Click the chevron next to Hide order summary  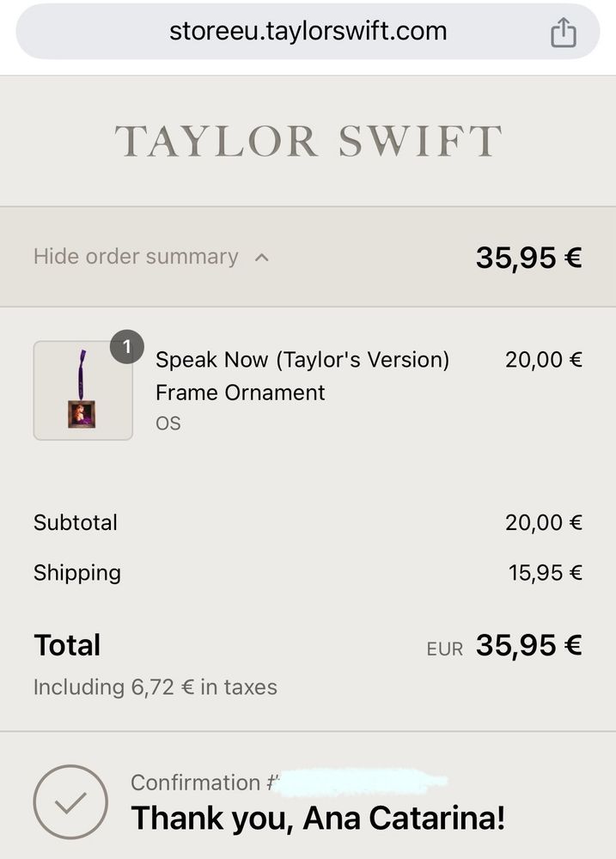(262, 258)
